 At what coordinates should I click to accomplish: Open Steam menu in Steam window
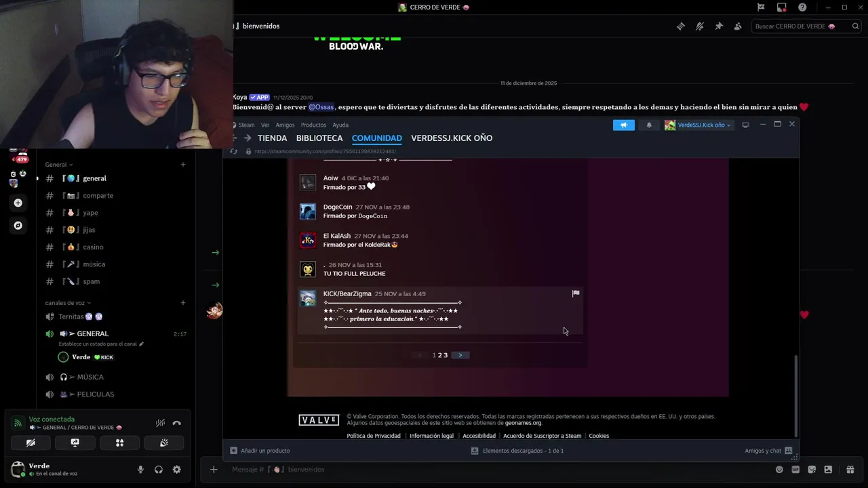(x=246, y=125)
